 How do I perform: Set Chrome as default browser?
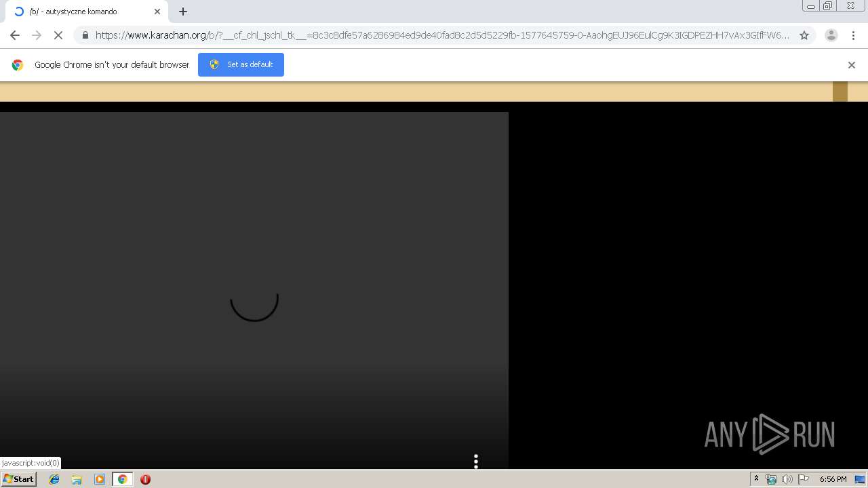click(x=241, y=64)
